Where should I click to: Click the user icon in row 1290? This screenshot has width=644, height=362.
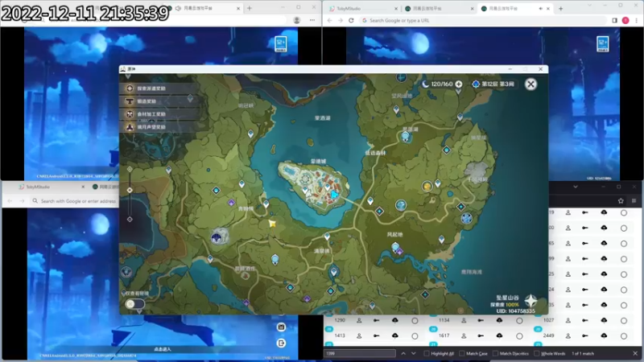pyautogui.click(x=359, y=320)
